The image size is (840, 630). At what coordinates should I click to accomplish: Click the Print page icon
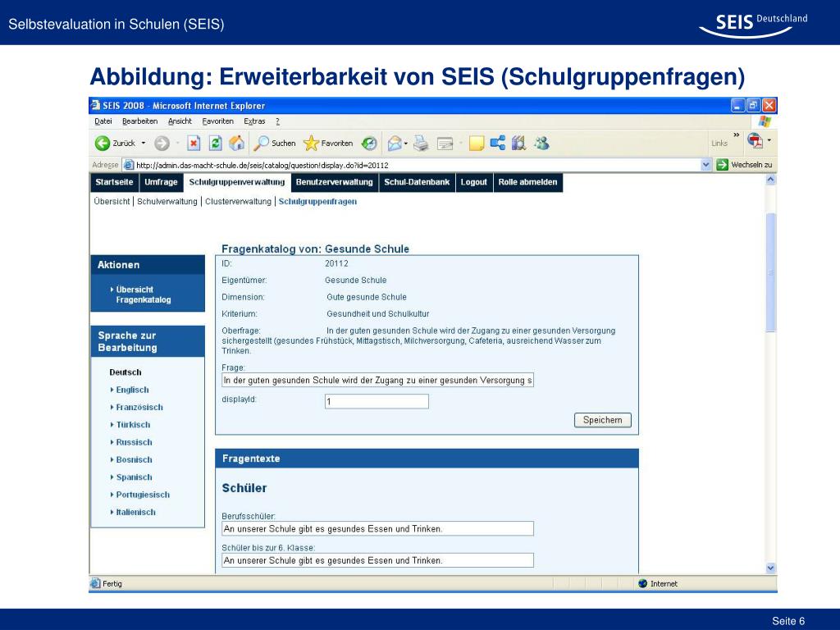click(x=421, y=143)
